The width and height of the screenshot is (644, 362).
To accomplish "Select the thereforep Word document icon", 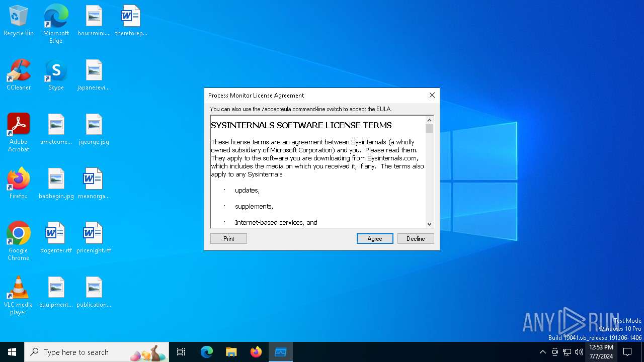I will click(131, 21).
